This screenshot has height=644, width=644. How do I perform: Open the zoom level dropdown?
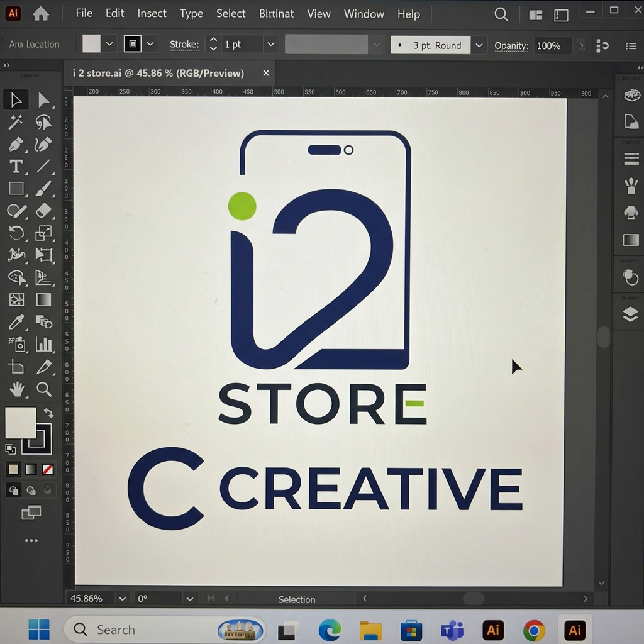(122, 599)
